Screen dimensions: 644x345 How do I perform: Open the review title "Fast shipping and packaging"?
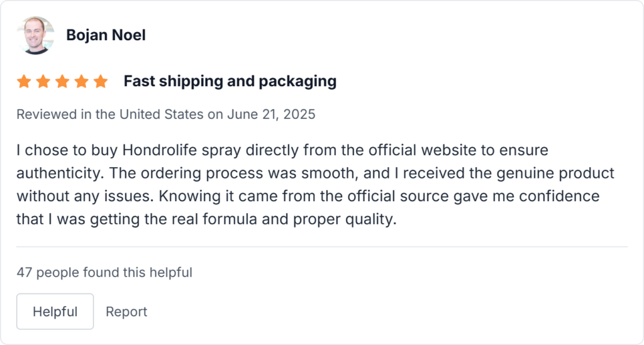(230, 81)
